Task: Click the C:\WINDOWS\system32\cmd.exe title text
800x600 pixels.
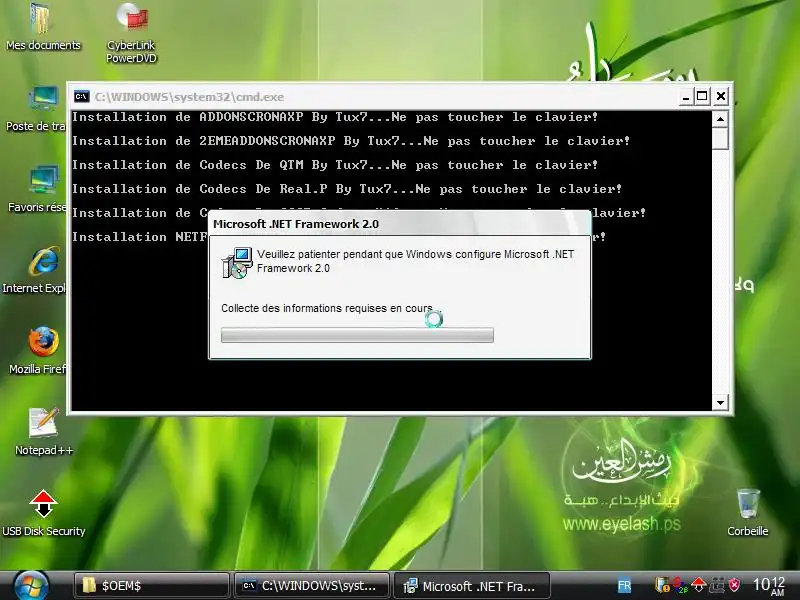Action: point(189,96)
